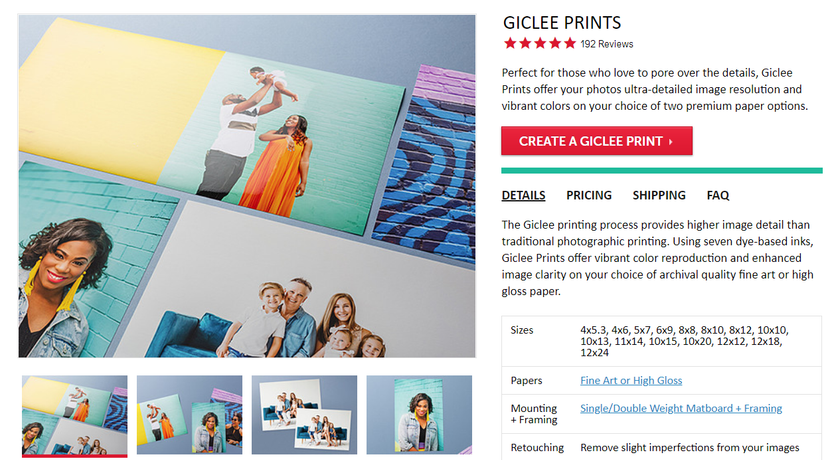Open the Details tab
Image resolution: width=840 pixels, height=460 pixels.
(x=523, y=195)
